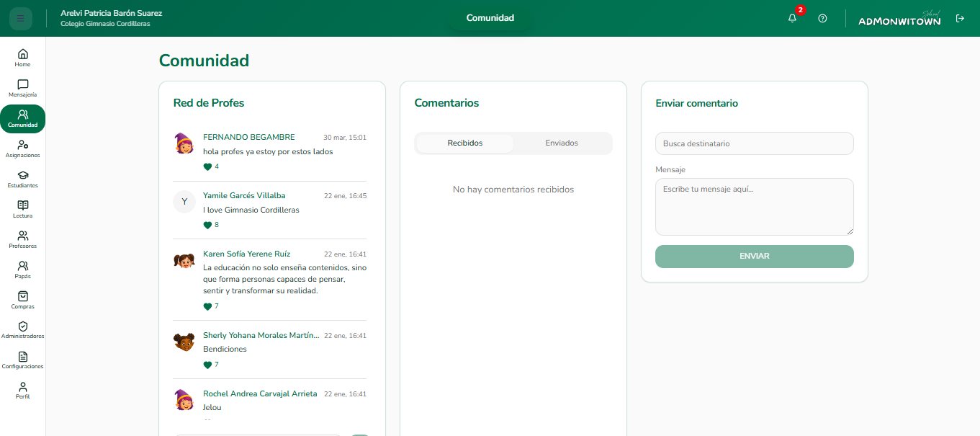Viewport: 980px width, 436px height.
Task: Toggle the hamburger menu button
Action: click(20, 18)
